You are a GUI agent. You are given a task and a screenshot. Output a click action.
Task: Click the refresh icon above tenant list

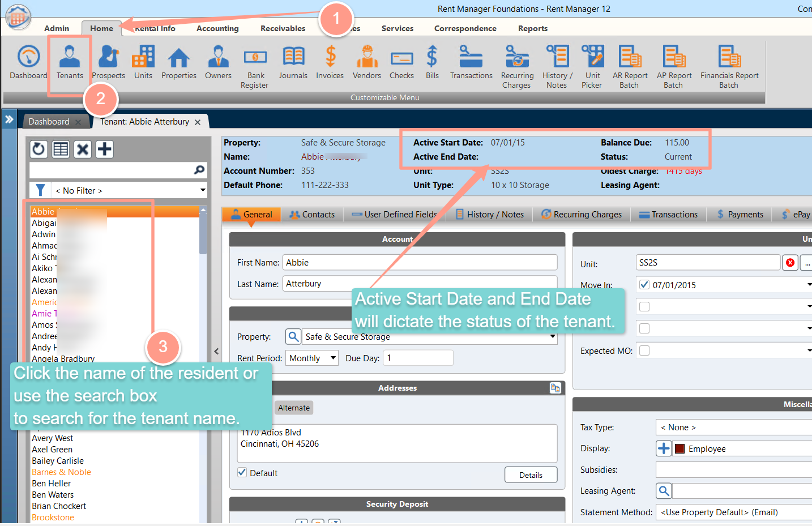click(x=39, y=149)
